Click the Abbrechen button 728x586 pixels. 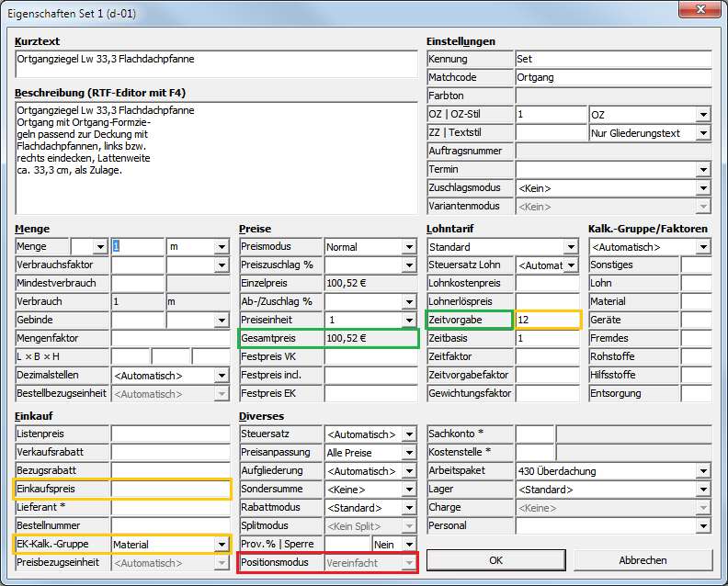(643, 559)
